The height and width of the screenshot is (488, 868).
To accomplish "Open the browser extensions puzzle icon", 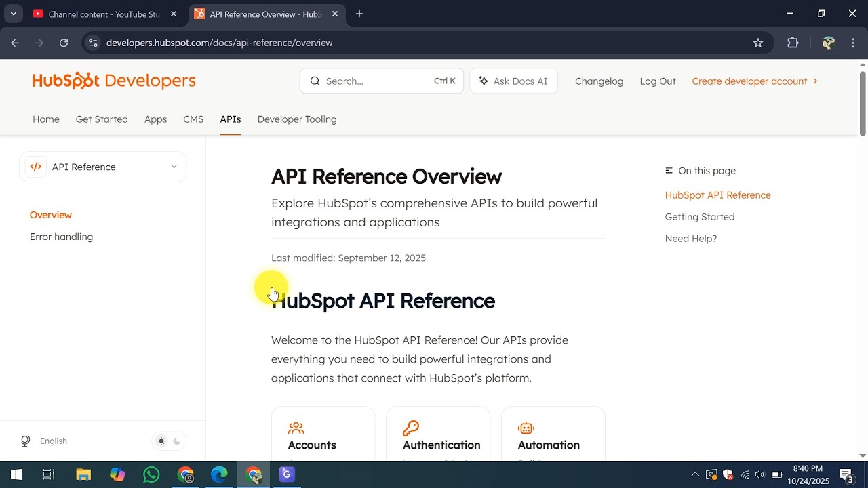I will [x=793, y=43].
